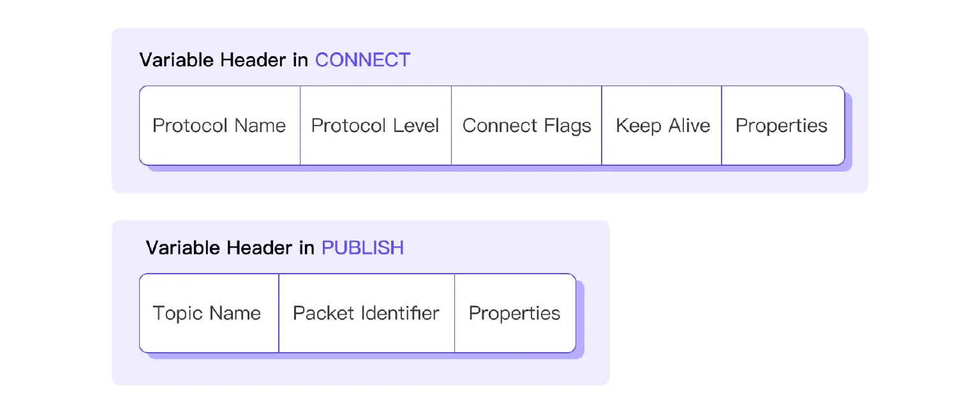Image resolution: width=980 pixels, height=414 pixels.
Task: Click "Variable Header in" text above Protocol Name
Action: [x=224, y=60]
